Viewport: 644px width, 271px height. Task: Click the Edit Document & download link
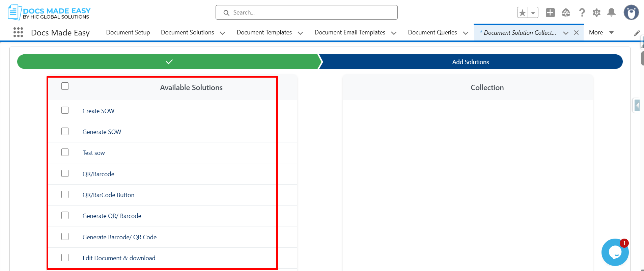point(119,258)
